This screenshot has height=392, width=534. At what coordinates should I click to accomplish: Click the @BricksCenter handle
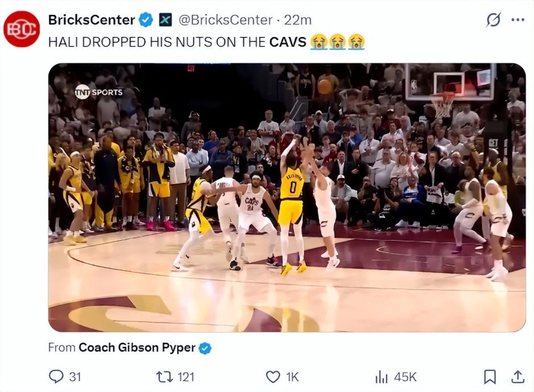tap(226, 20)
